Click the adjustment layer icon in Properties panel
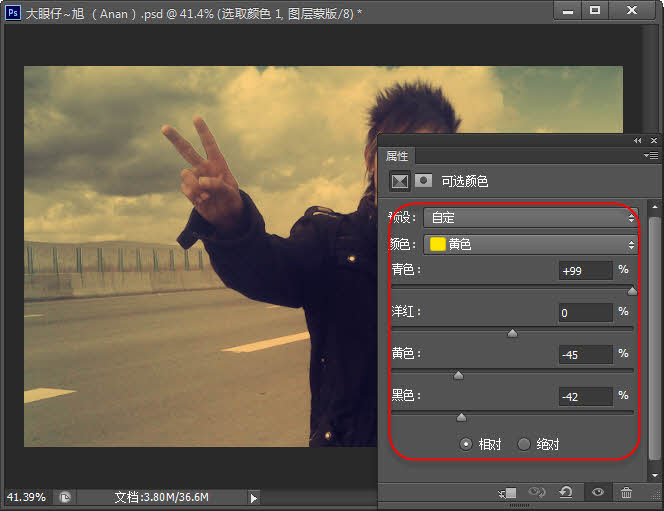664x511 pixels. pyautogui.click(x=400, y=182)
